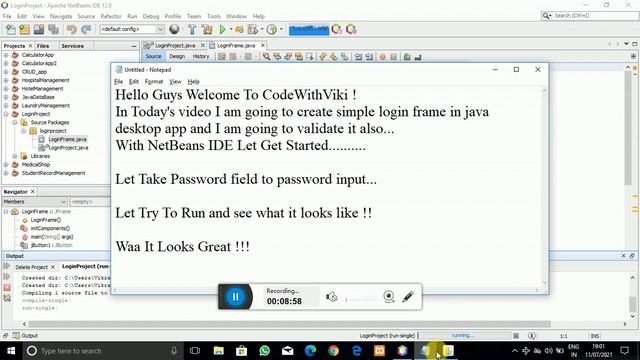
Task: Switch to the History view
Action: point(200,56)
